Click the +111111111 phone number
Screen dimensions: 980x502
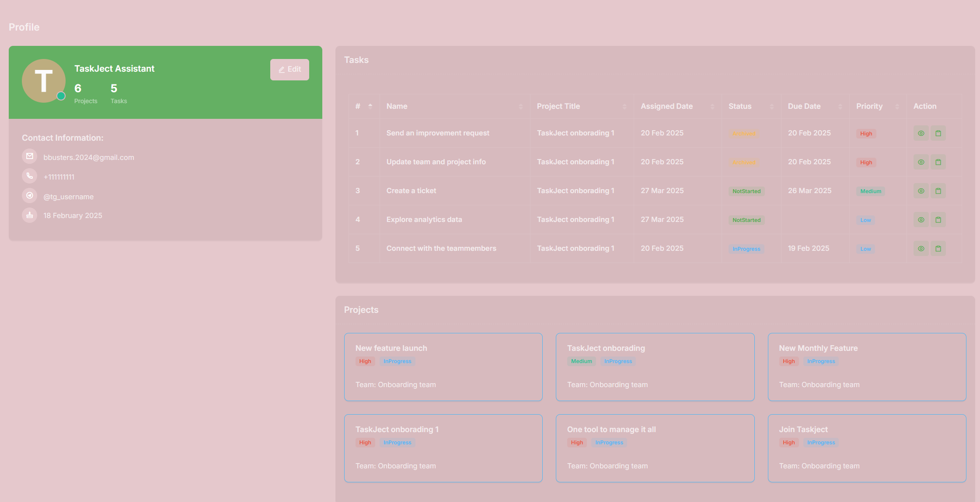click(x=59, y=177)
